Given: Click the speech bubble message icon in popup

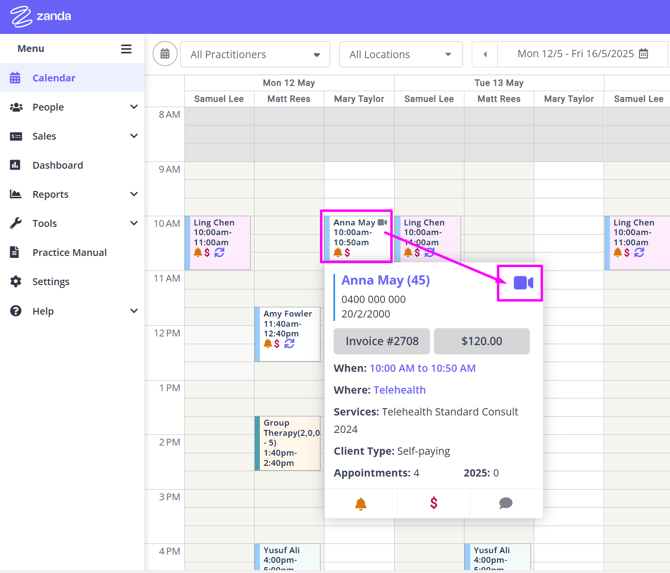Looking at the screenshot, I should 506,503.
